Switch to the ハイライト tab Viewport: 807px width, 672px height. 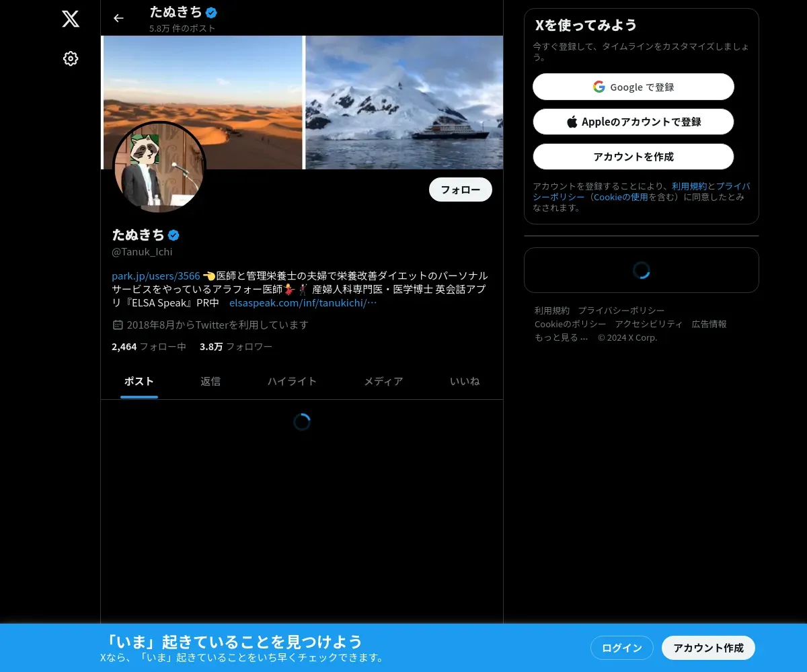click(292, 382)
